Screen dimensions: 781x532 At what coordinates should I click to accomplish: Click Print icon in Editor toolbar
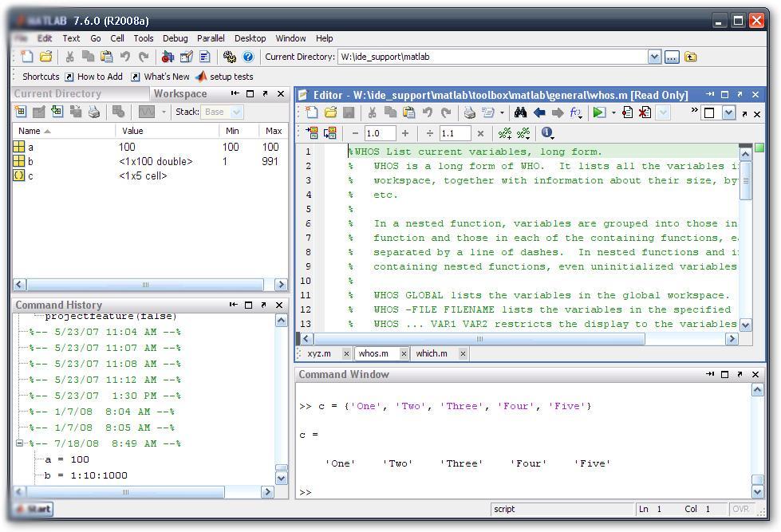pos(470,112)
